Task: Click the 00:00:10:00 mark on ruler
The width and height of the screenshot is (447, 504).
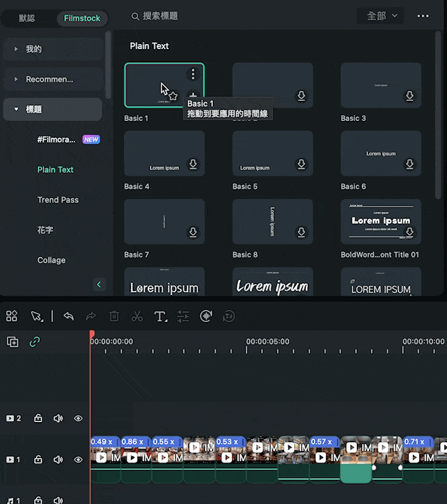Action: pos(423,341)
